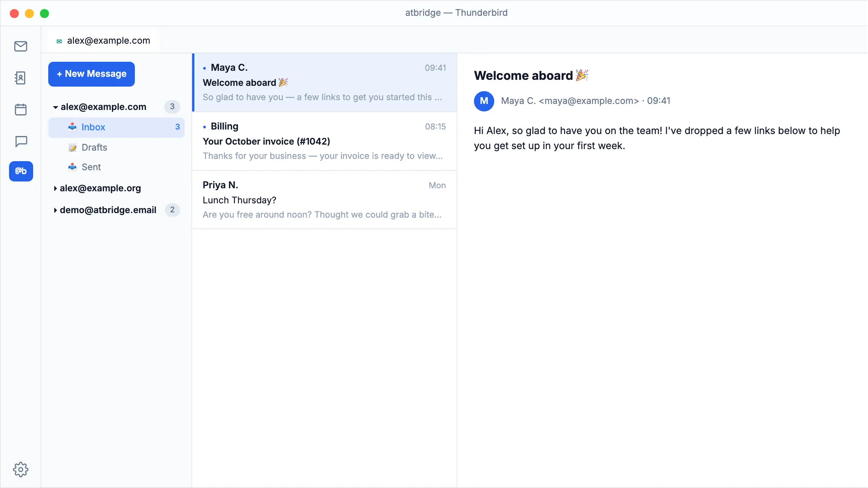Maximize window with green button
Screen dimensions: 868x488
44,14
